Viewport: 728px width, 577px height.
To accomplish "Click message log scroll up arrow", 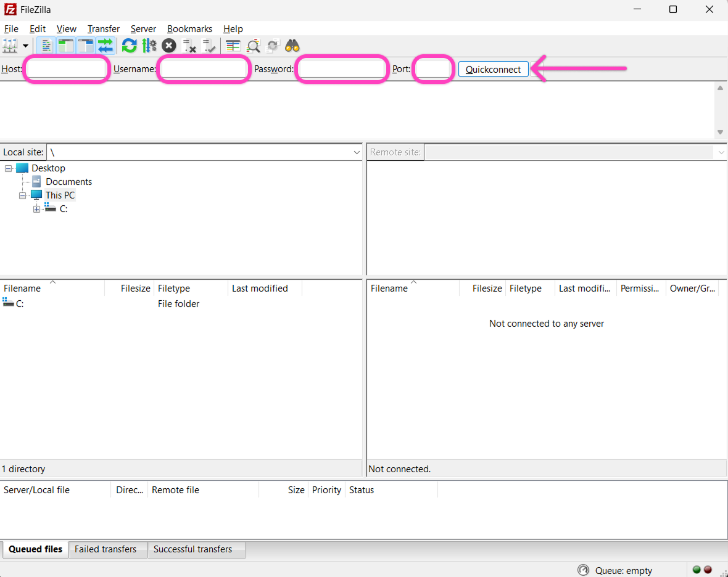I will tap(720, 88).
